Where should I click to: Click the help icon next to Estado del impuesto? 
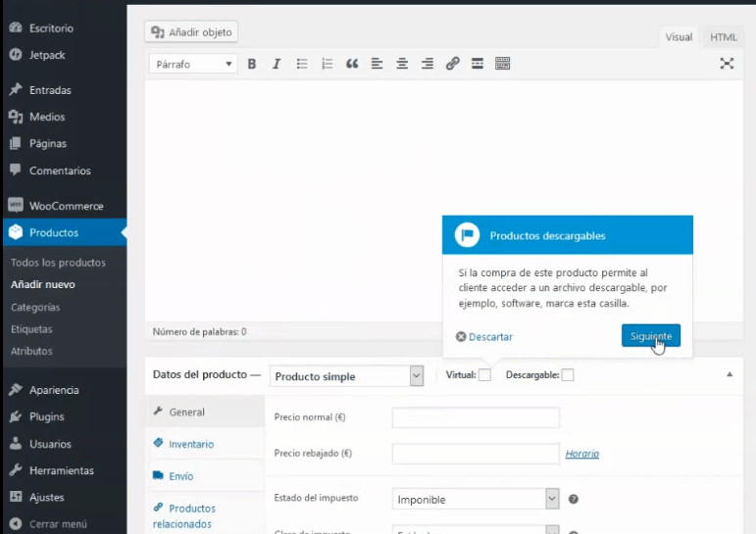point(573,500)
